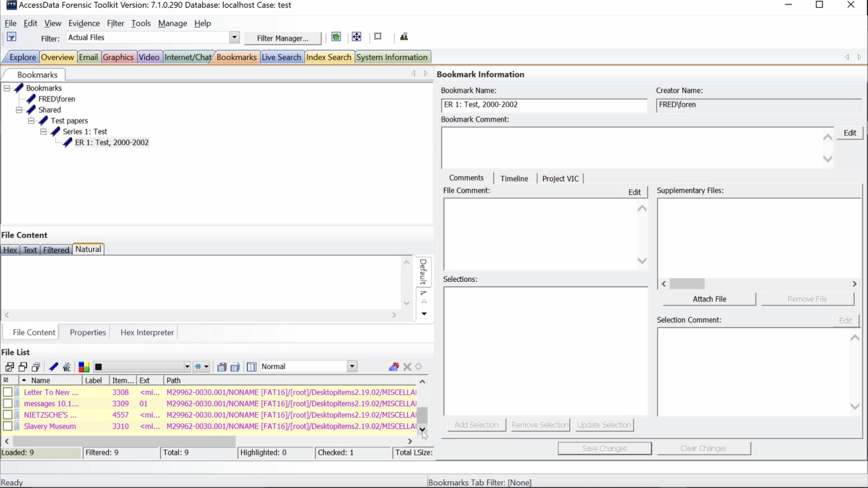Click the dotted square selection icon in the top toolbar

tap(378, 36)
